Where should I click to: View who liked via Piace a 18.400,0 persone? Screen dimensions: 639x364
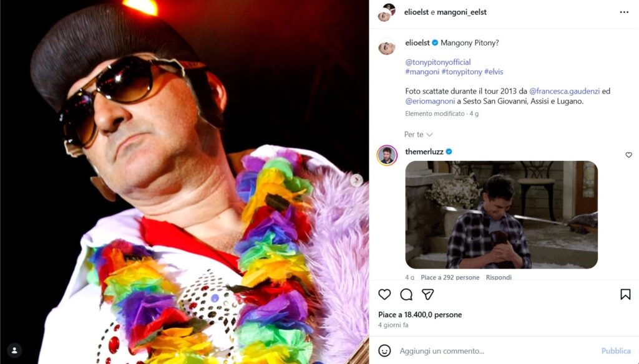[420, 315]
